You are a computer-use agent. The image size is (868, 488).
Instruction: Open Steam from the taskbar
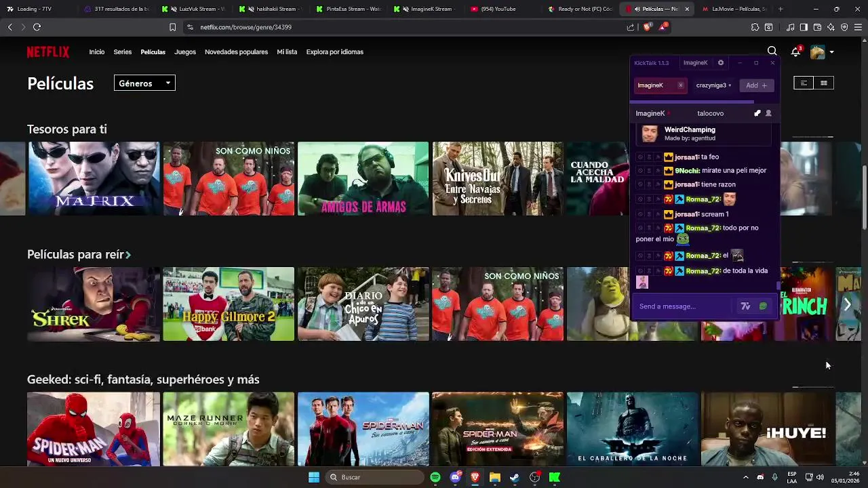515,477
